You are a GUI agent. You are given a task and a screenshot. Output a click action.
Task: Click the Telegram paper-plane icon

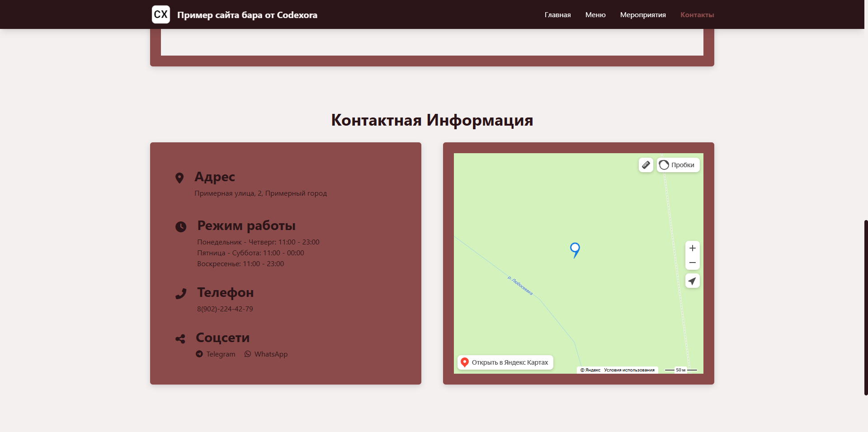coord(199,354)
